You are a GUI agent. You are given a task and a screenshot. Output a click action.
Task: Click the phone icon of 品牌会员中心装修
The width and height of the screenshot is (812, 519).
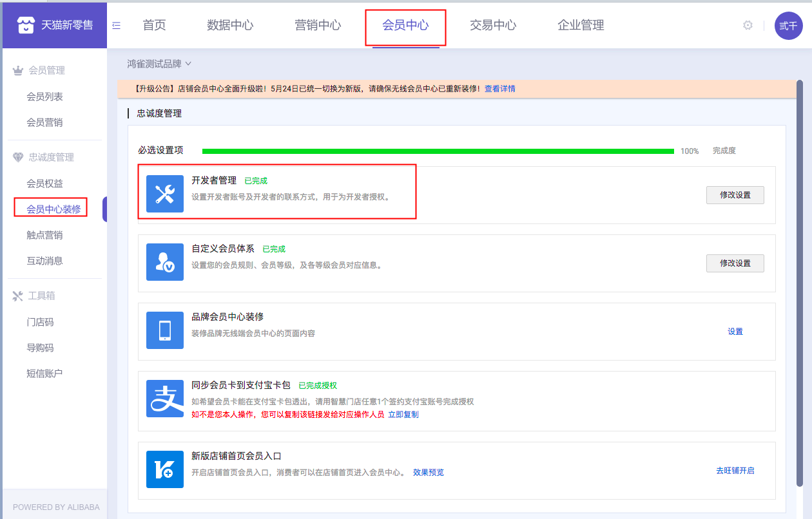165,330
